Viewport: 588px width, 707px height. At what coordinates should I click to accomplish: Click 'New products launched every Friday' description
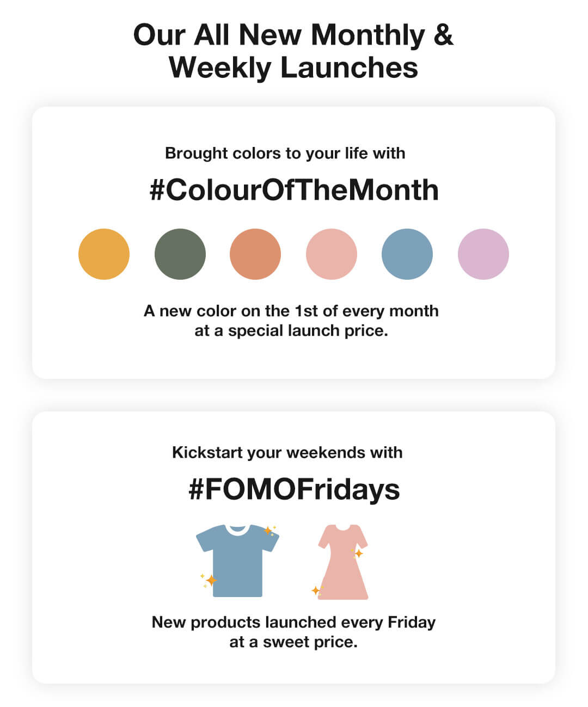pos(293,622)
